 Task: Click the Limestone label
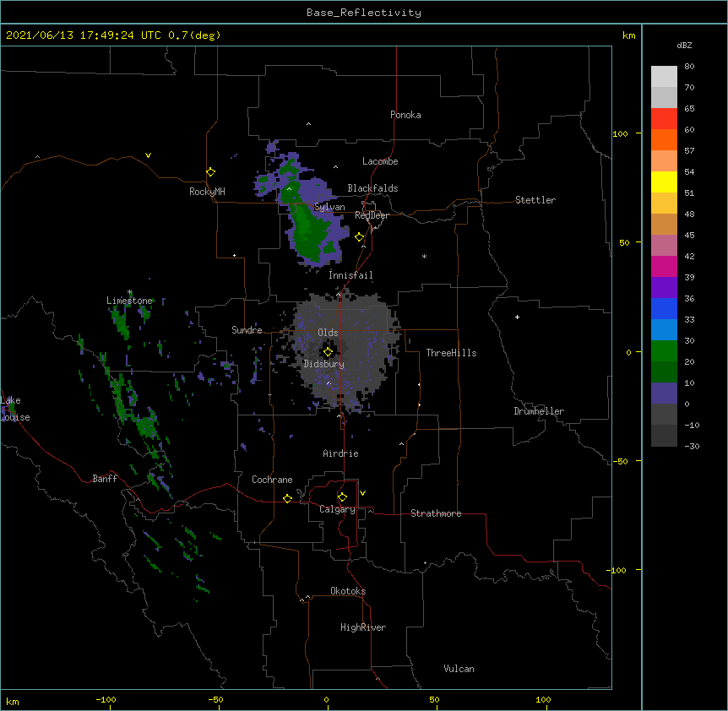pyautogui.click(x=129, y=301)
